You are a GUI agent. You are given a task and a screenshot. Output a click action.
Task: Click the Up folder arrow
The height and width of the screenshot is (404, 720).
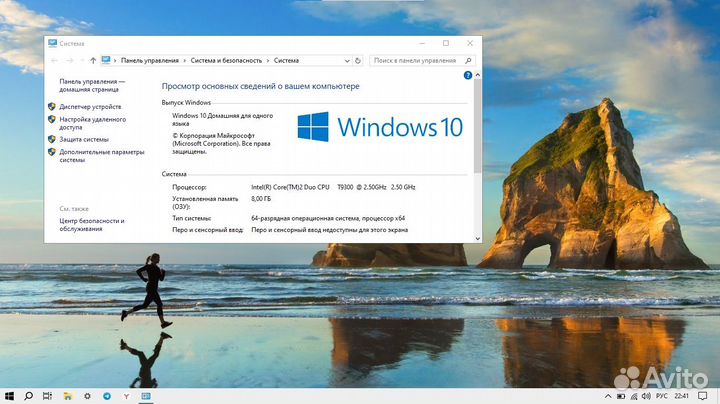point(93,60)
